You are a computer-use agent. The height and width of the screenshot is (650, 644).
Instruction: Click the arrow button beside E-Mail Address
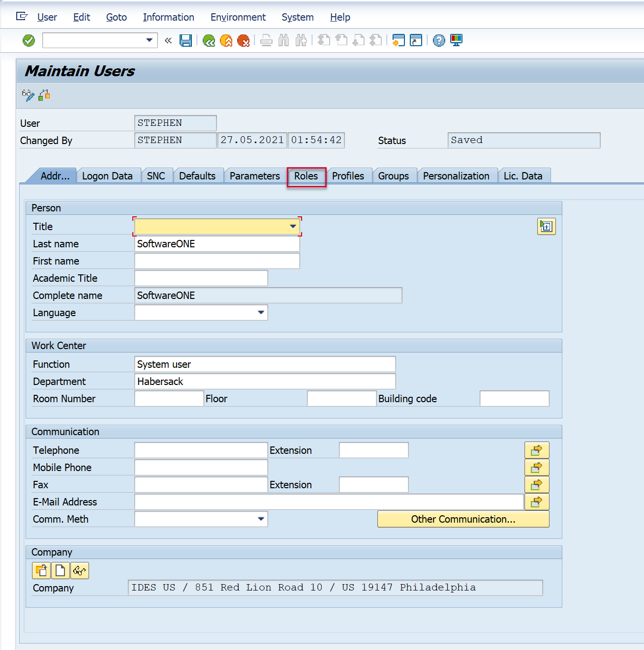click(x=536, y=502)
